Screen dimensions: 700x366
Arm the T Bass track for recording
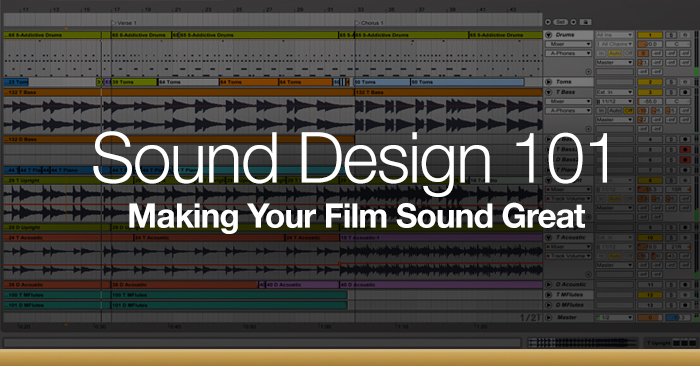coord(685,92)
